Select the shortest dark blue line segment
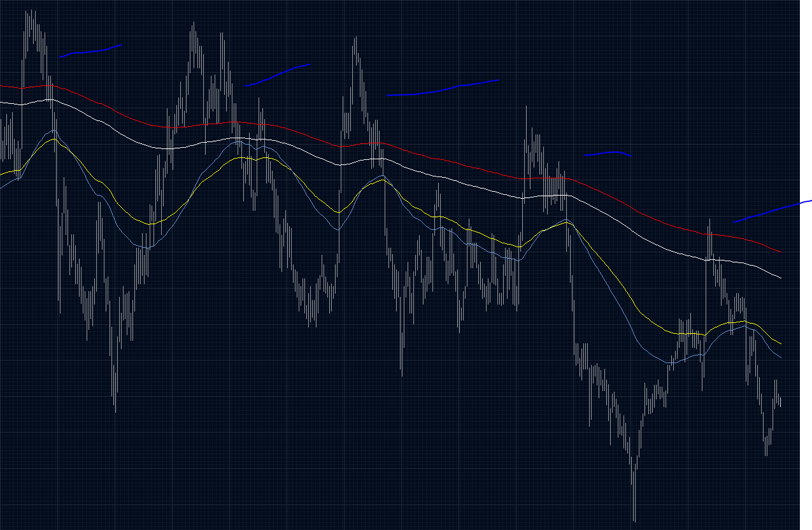Screen dimensions: 812x530 click(x=608, y=154)
